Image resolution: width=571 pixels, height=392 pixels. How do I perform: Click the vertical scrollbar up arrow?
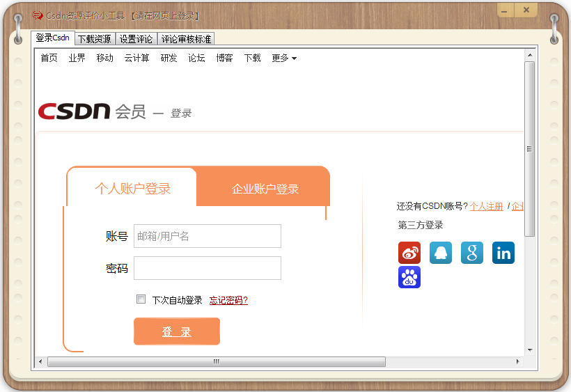[x=530, y=55]
